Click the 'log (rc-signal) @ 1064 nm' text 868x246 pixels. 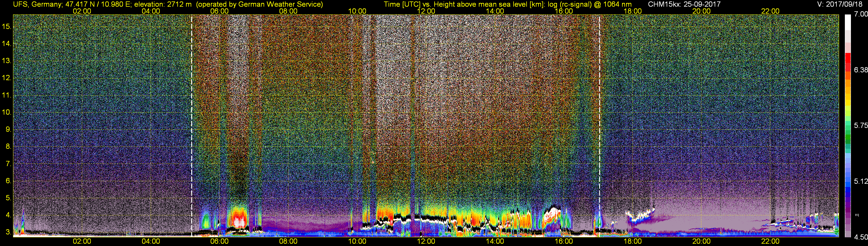tap(590, 4)
